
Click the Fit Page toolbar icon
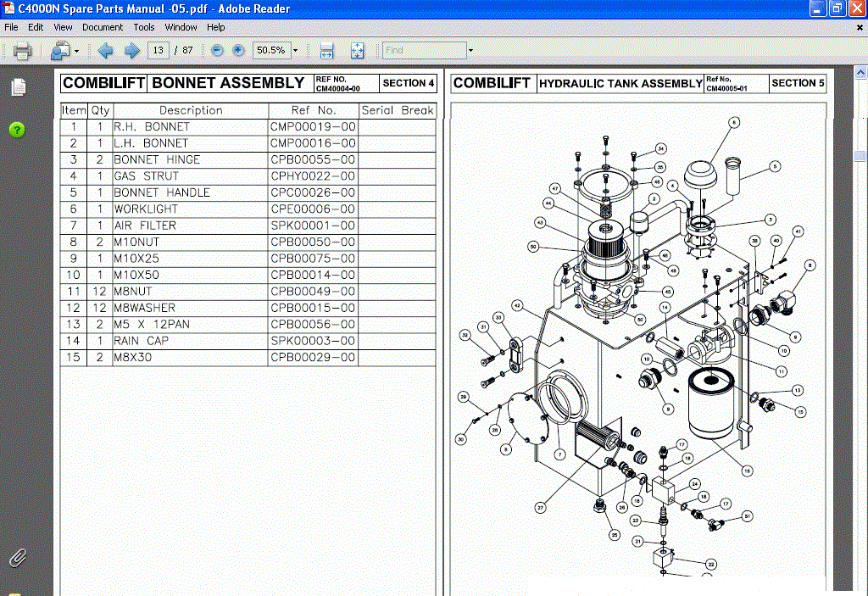(357, 50)
